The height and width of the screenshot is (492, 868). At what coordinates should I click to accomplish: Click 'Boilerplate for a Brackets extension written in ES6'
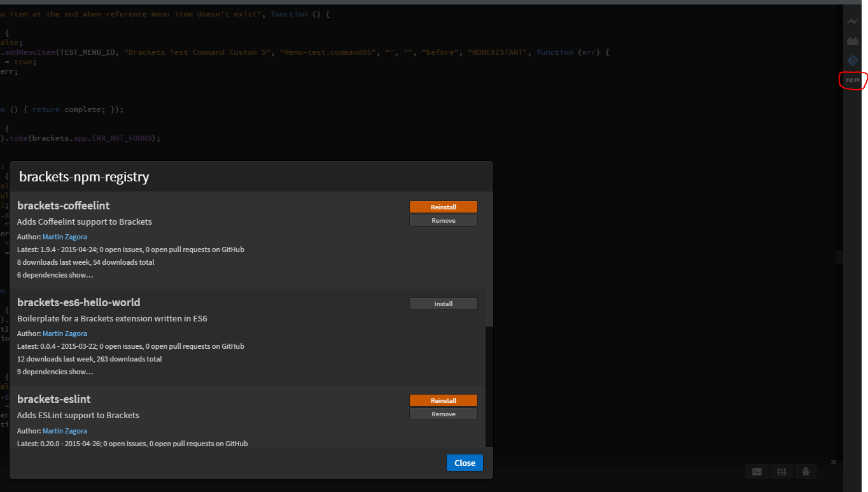[x=112, y=318]
